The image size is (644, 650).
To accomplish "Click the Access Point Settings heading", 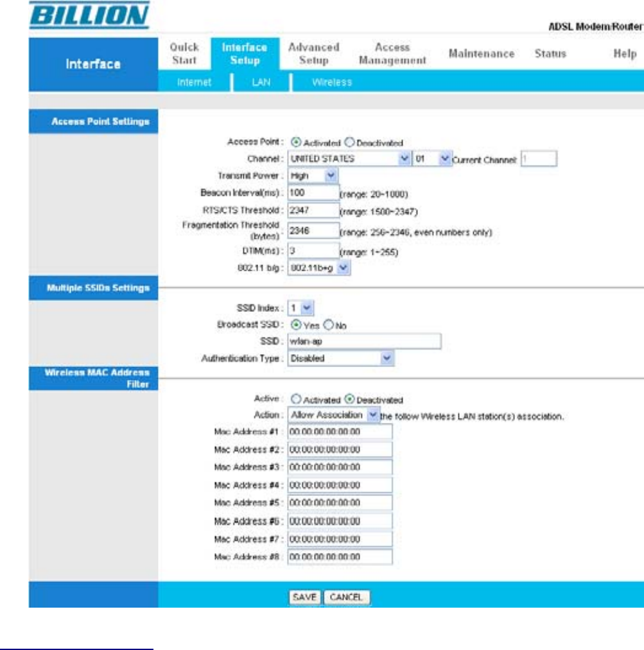I will click(x=100, y=121).
